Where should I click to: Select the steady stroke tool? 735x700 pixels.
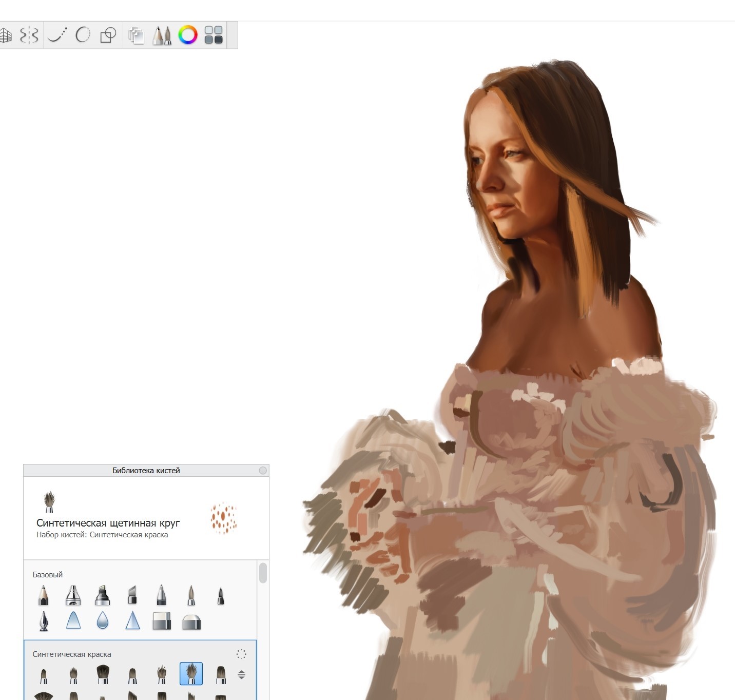(57, 35)
